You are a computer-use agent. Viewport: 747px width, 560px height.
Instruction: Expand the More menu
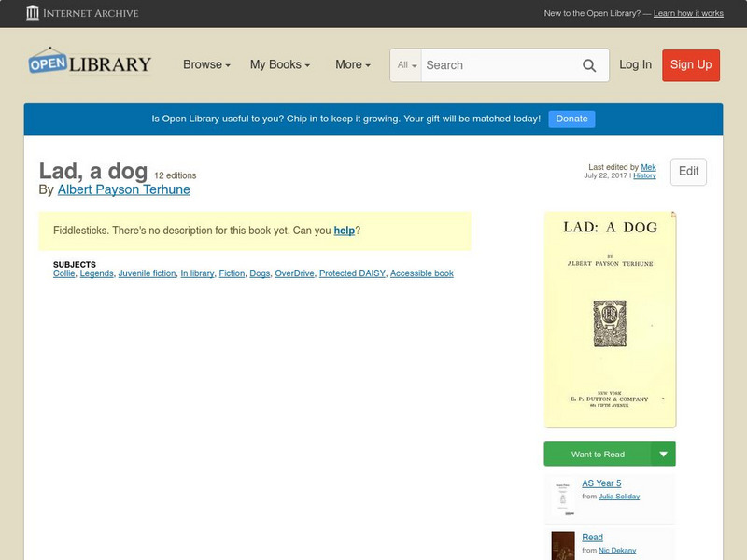click(351, 64)
